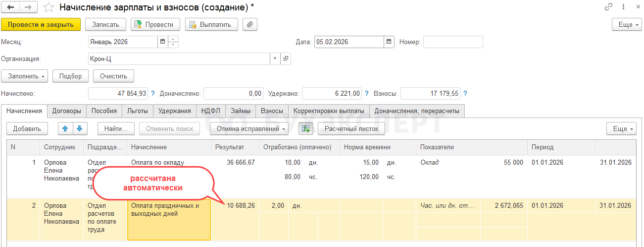Open the НДФЛ tab
The width and height of the screenshot is (644, 247).
211,111
